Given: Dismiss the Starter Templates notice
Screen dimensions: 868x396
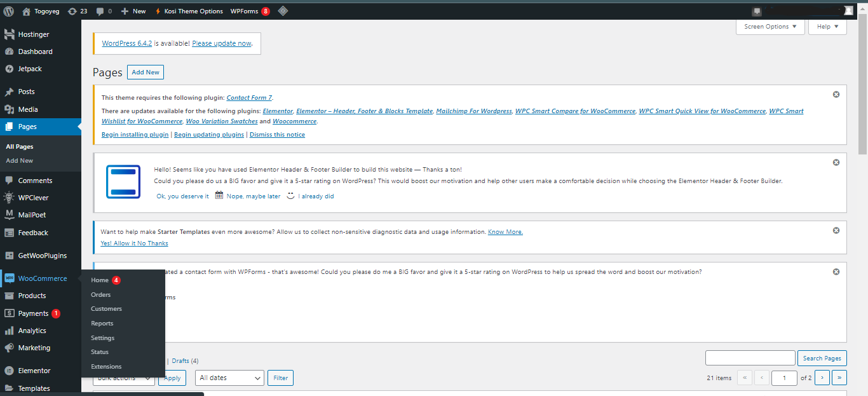Looking at the screenshot, I should pyautogui.click(x=836, y=231).
